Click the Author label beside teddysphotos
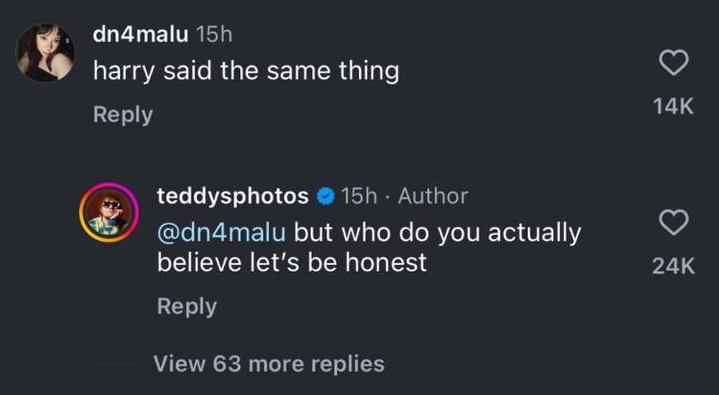This screenshot has height=395, width=719. [433, 196]
